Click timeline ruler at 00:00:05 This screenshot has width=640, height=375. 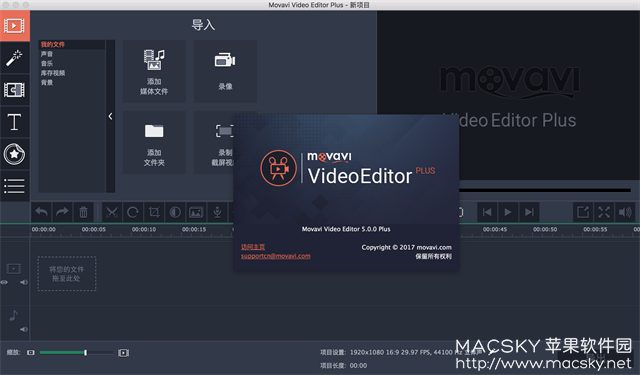tap(93, 230)
